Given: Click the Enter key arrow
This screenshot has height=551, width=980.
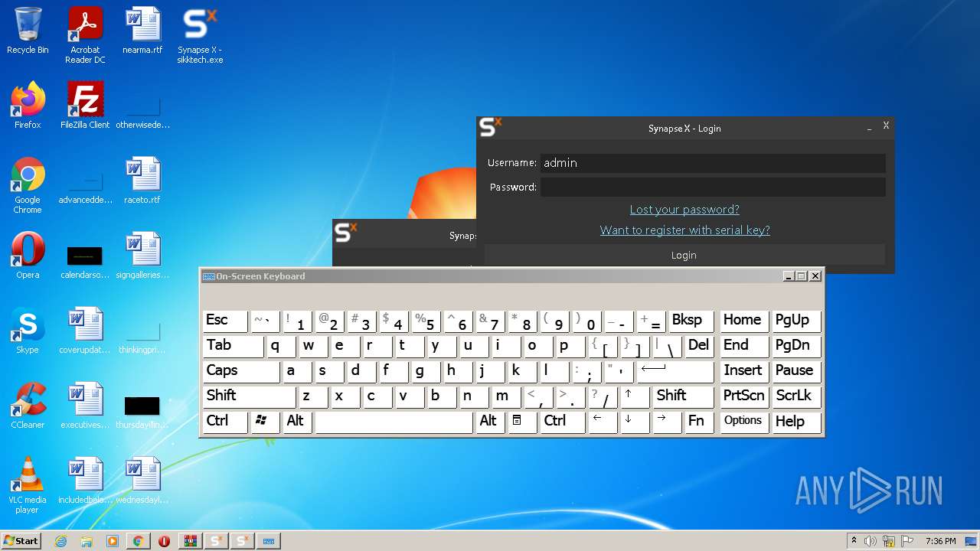Looking at the screenshot, I should [x=675, y=371].
